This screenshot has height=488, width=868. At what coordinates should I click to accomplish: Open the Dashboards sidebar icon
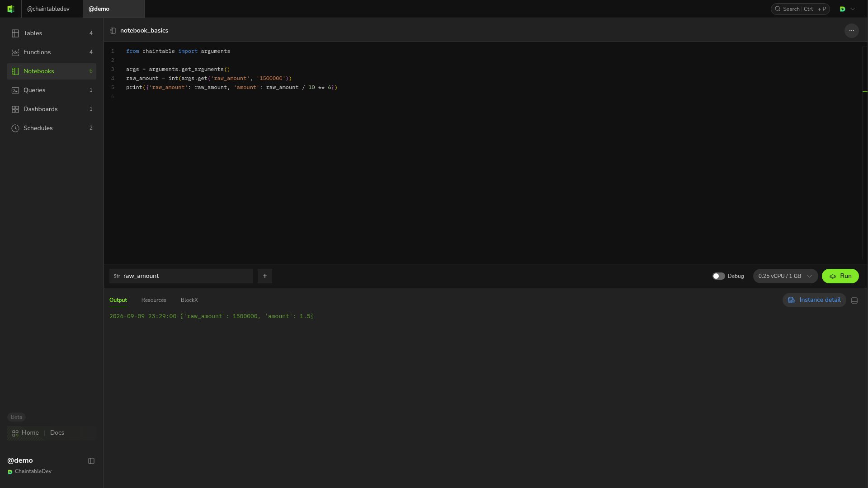pyautogui.click(x=15, y=109)
